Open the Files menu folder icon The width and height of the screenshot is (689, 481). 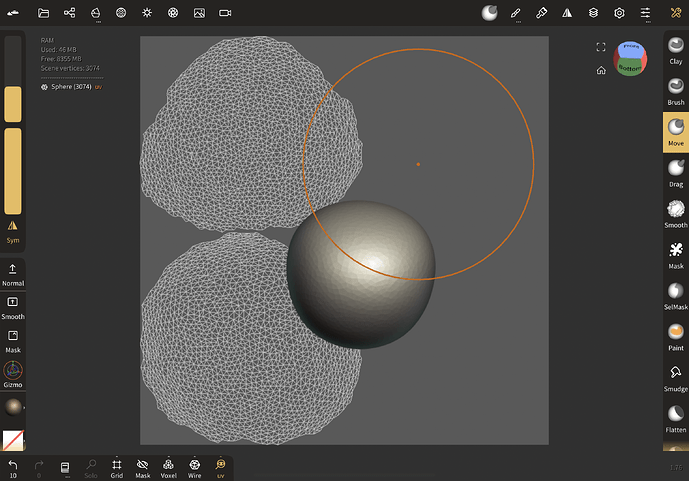click(44, 13)
